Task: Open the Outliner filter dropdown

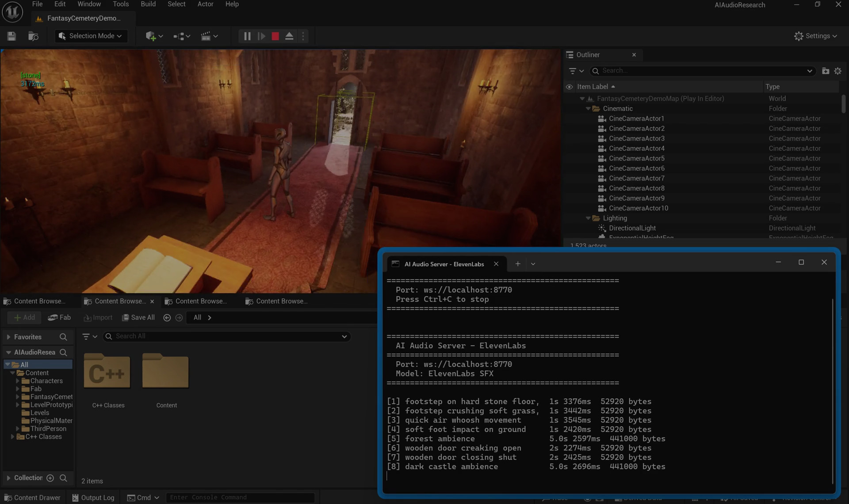Action: (x=576, y=71)
